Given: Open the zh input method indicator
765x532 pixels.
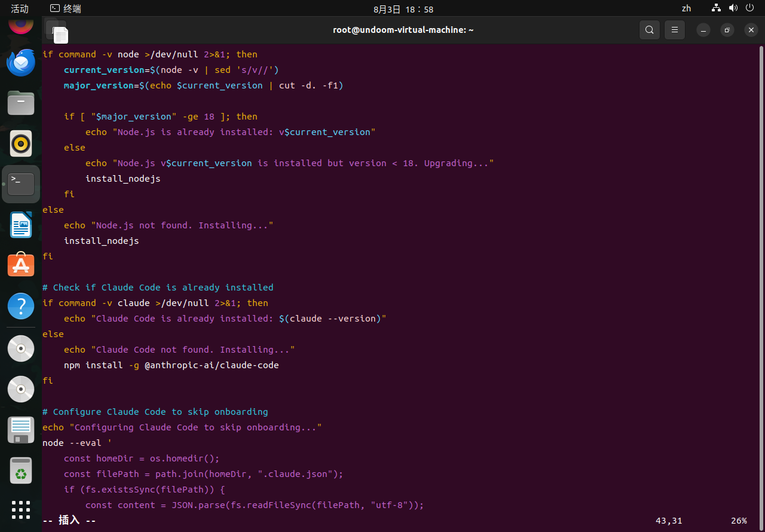Looking at the screenshot, I should coord(686,8).
